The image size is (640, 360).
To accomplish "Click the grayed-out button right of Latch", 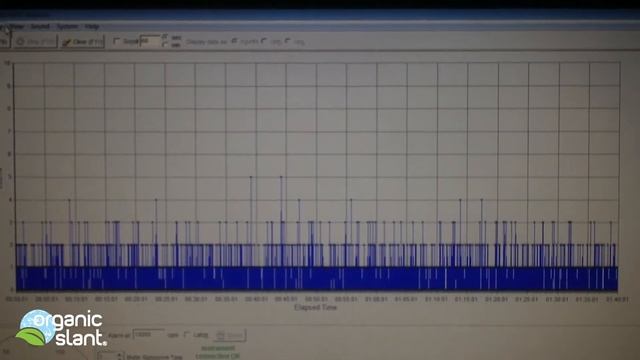I will [x=230, y=336].
